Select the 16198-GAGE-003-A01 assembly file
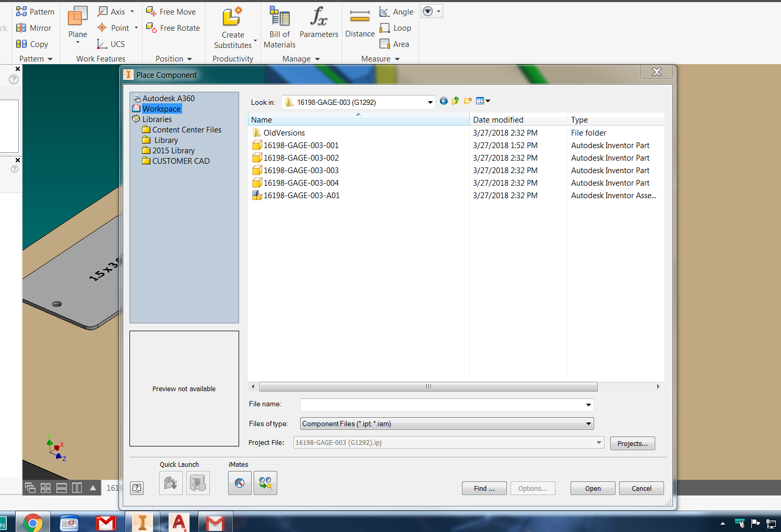Viewport: 781px width, 532px height. (301, 195)
